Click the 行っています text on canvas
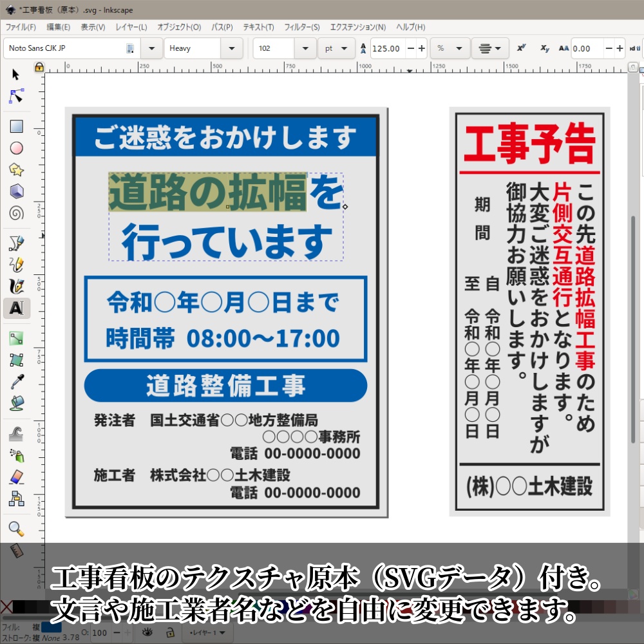 (x=227, y=242)
